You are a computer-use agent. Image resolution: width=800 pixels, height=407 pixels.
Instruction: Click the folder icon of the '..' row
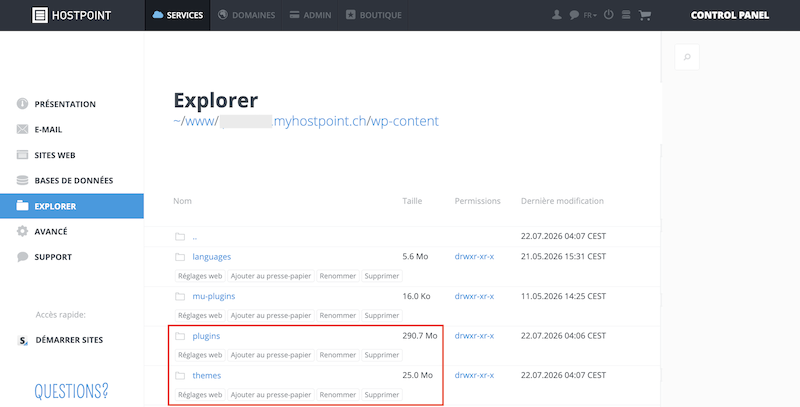coord(180,237)
